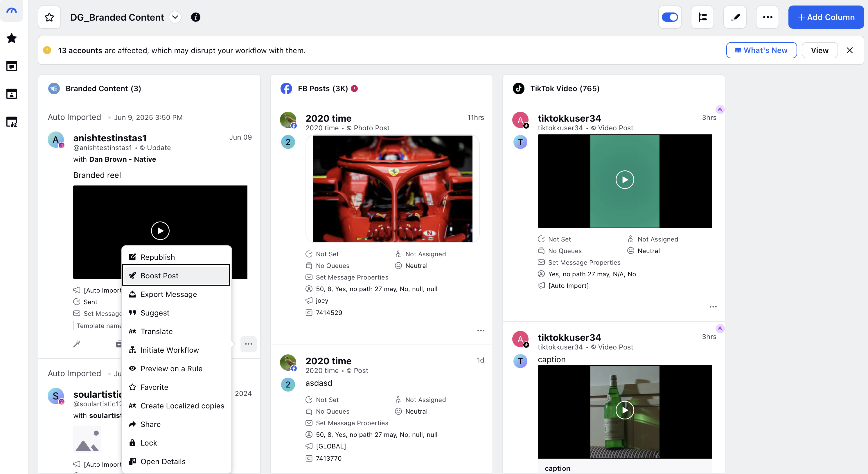Play the tiktokkuser34 bottle video
The height and width of the screenshot is (474, 868).
(625, 410)
